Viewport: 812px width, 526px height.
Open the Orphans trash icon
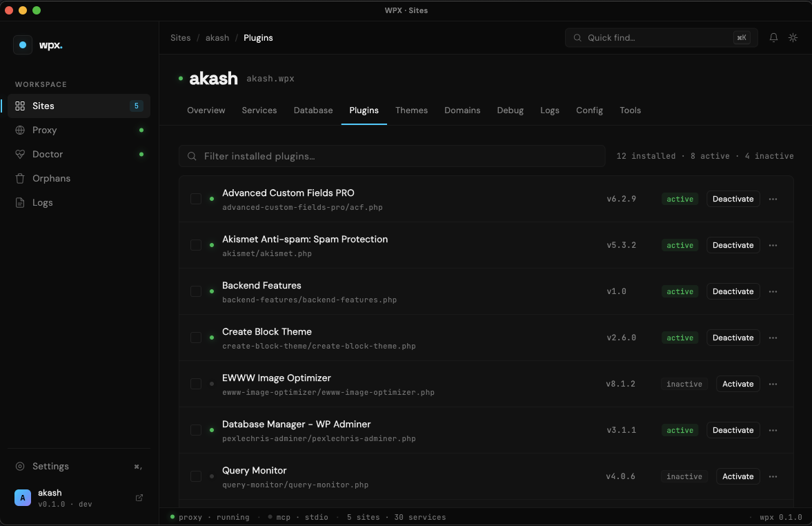coord(20,178)
